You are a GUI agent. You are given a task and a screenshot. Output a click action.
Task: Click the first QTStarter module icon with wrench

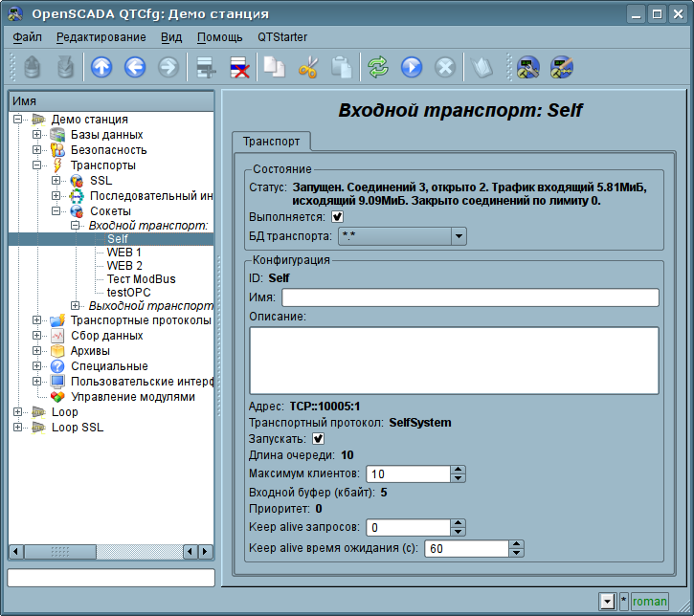coord(528,68)
